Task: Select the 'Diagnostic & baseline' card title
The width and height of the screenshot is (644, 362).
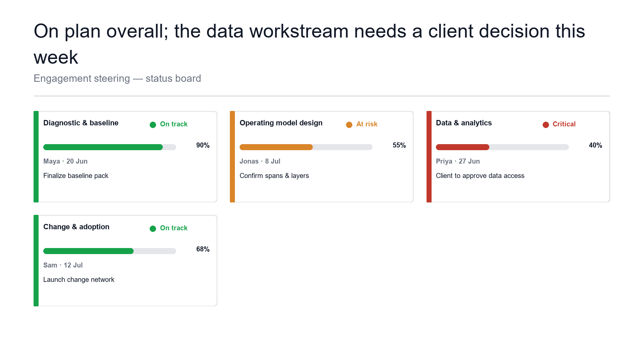Action: tap(81, 123)
